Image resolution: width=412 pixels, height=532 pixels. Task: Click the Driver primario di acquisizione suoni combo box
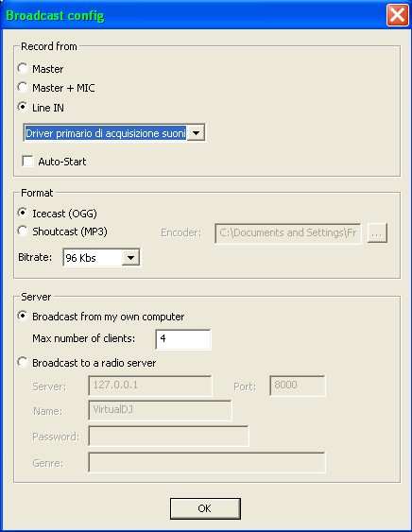(x=114, y=132)
